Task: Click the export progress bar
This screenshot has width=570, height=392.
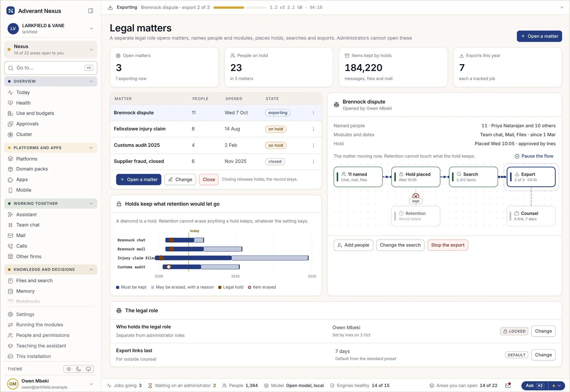Action: (239, 7)
